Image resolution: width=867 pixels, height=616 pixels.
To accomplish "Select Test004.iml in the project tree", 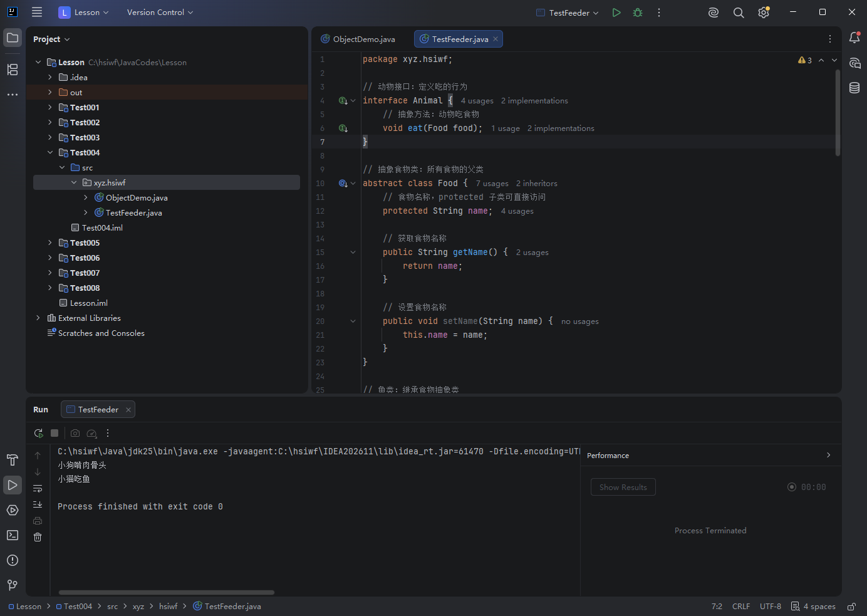I will [102, 227].
